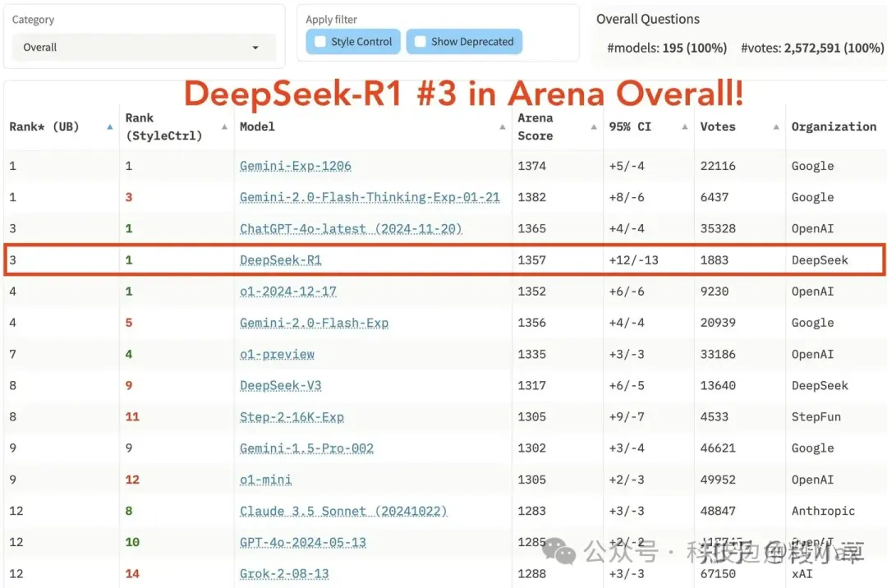Select the 1883 votes cell
The width and height of the screenshot is (887, 588).
[x=715, y=260]
